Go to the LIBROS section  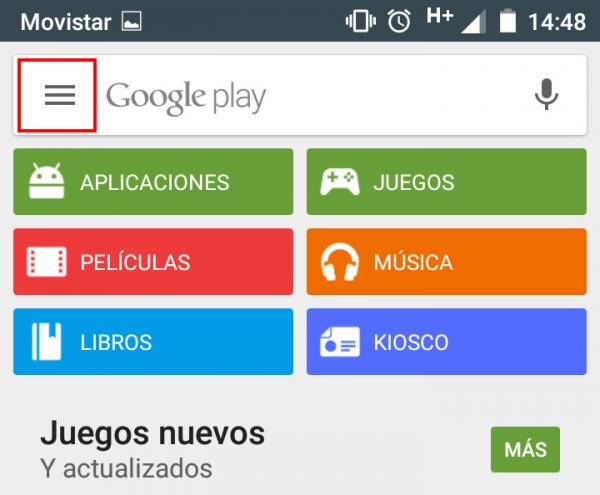coord(153,342)
